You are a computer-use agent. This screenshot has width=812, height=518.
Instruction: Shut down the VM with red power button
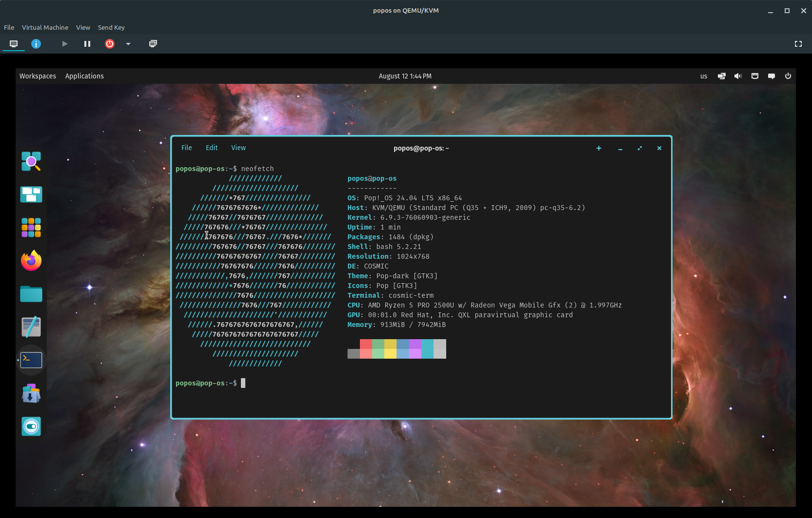110,44
